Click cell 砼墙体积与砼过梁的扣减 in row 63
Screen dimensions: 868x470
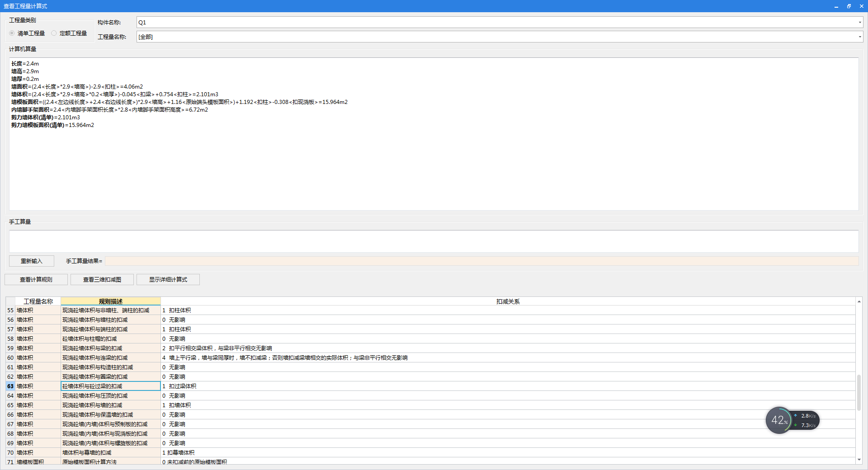click(x=111, y=386)
